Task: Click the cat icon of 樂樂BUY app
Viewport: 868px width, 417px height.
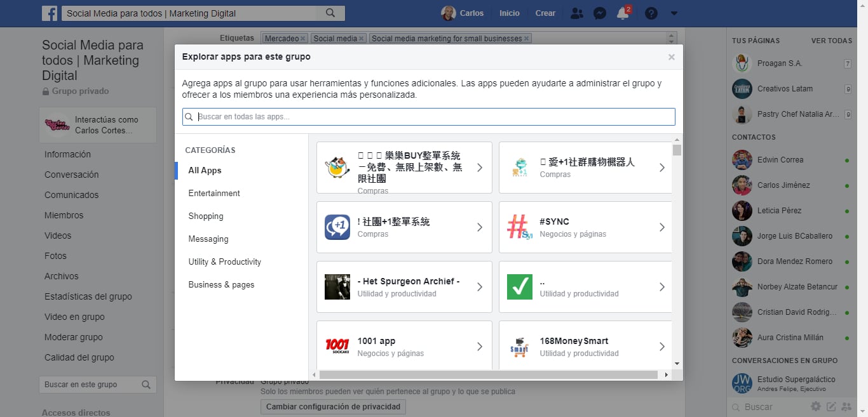Action: 337,168
